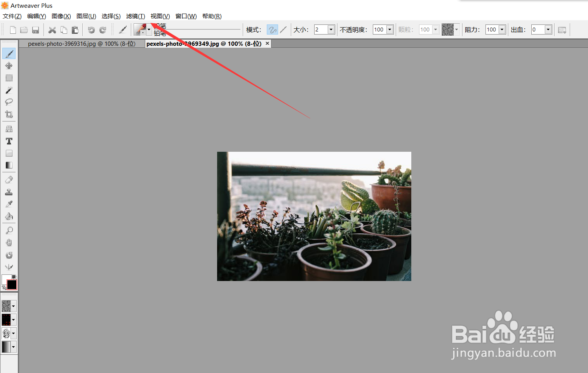
Task: Click the 出血 bleed value field
Action: [x=538, y=29]
